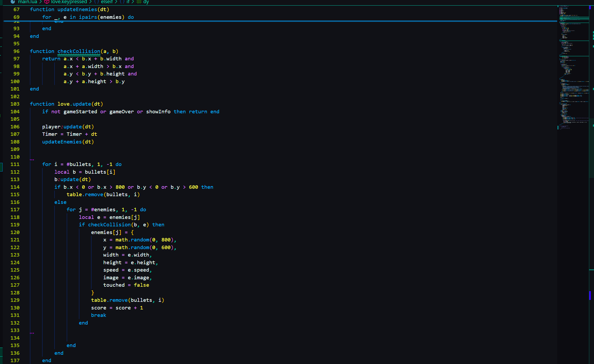Click line number 120 in the gutter
The height and width of the screenshot is (364, 594).
click(15, 232)
